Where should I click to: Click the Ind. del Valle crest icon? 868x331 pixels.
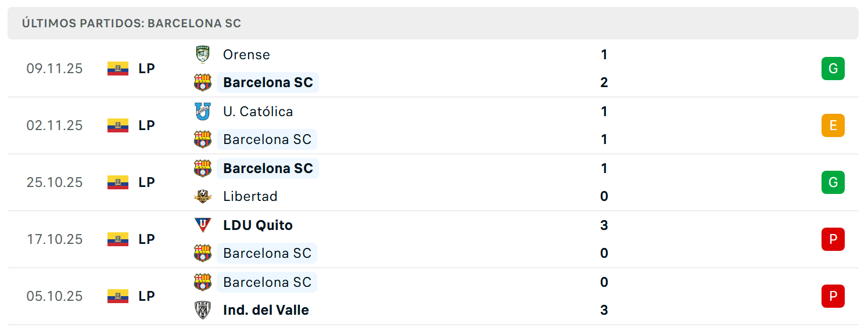[x=202, y=310]
